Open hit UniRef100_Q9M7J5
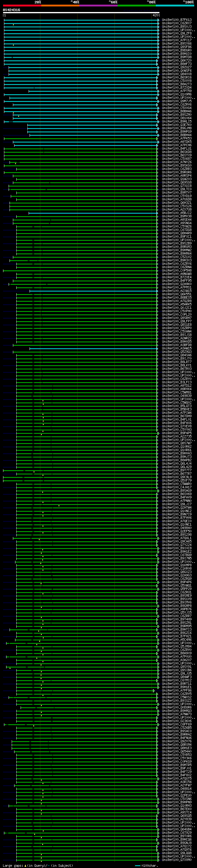Viewport: 197px width, 868px height. click(x=177, y=101)
